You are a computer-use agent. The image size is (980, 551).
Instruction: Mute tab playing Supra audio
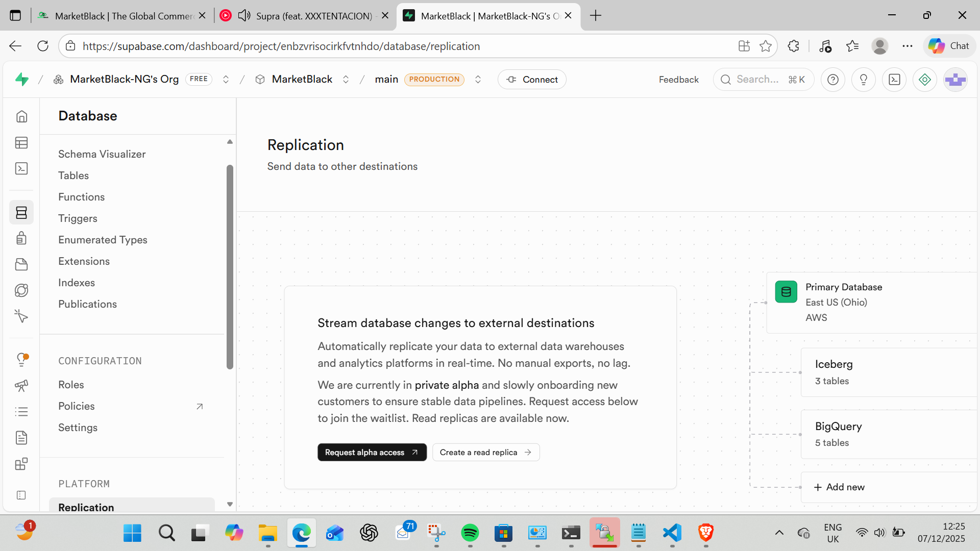click(244, 16)
